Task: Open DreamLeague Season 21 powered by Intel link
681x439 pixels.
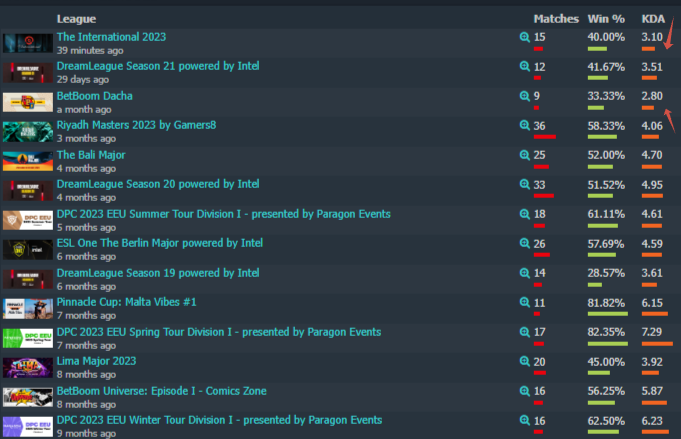Action: pyautogui.click(x=158, y=66)
